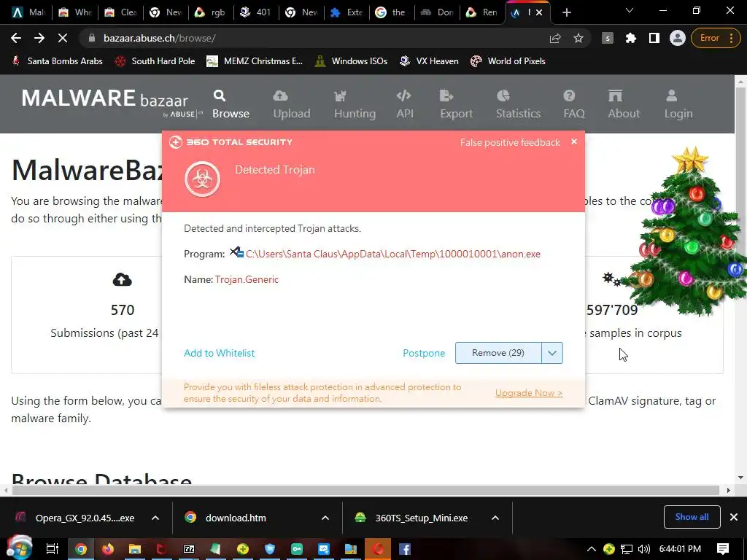Image resolution: width=747 pixels, height=560 pixels.
Task: Switch to the rgb tab
Action: point(212,12)
